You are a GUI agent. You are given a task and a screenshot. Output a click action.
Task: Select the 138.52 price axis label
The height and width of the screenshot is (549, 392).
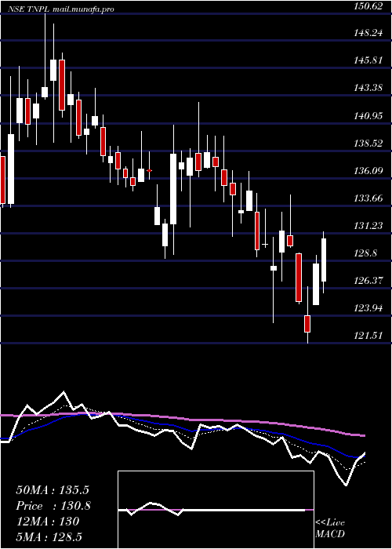(x=368, y=144)
